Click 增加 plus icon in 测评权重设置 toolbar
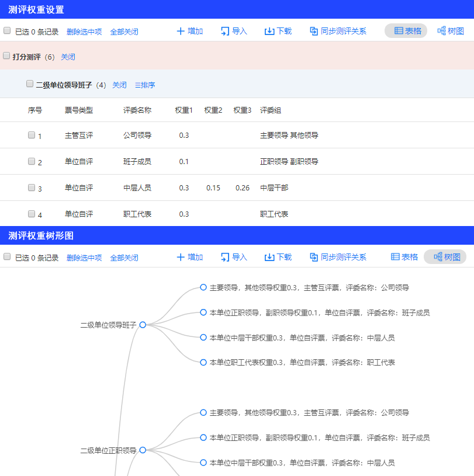This screenshot has height=476, width=474. 181,32
